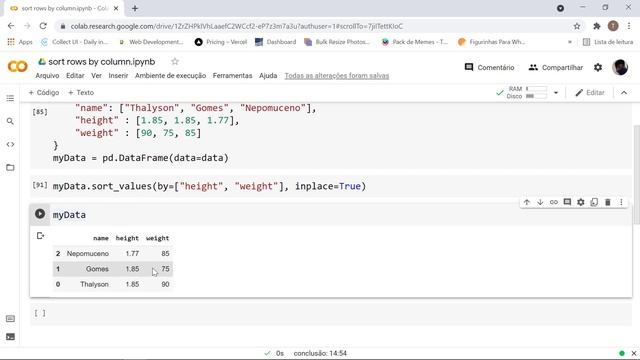Clear output icon beside myData table
This screenshot has width=640, height=360.
(40, 236)
